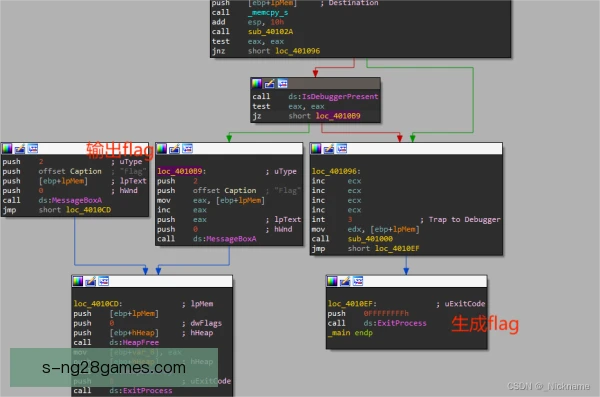Click the group nodes icon on loc_4010B9 block

(x=188, y=149)
